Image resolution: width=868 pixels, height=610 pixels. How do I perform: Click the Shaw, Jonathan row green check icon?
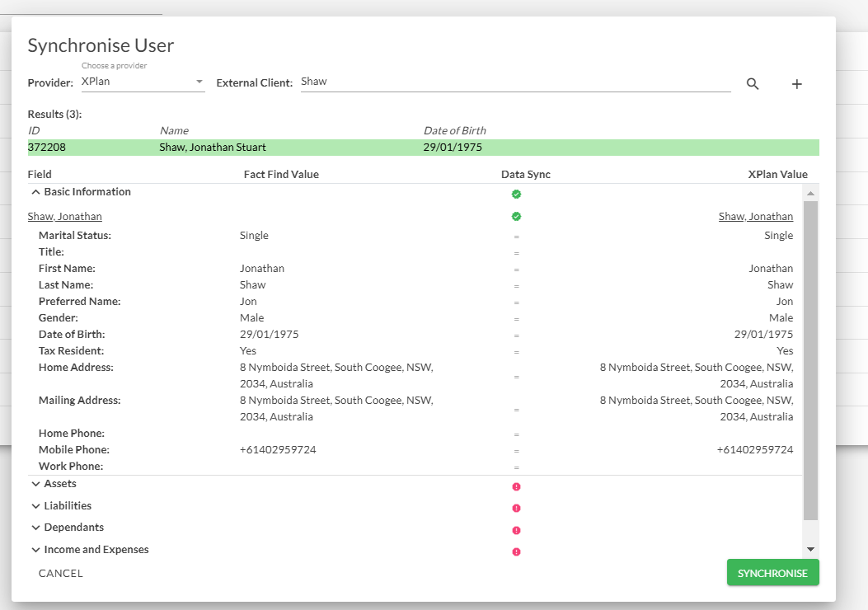point(516,216)
